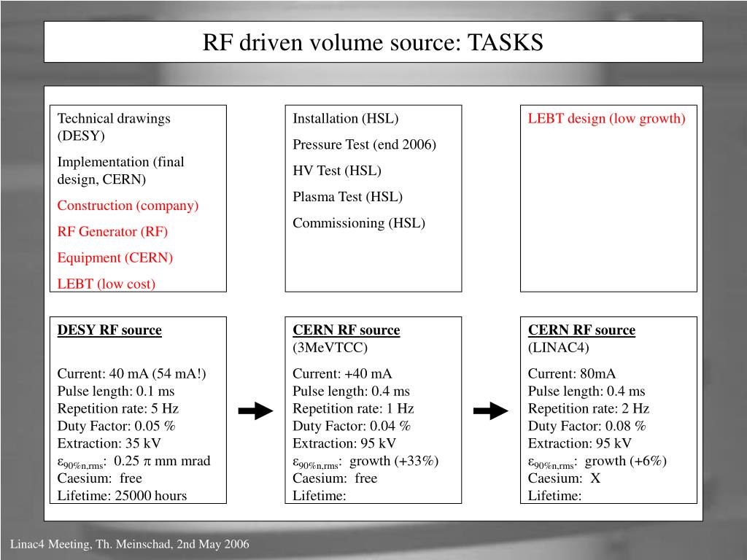
Task: Click 'Repetition rate: 1 Hz' line
Action: tap(353, 408)
